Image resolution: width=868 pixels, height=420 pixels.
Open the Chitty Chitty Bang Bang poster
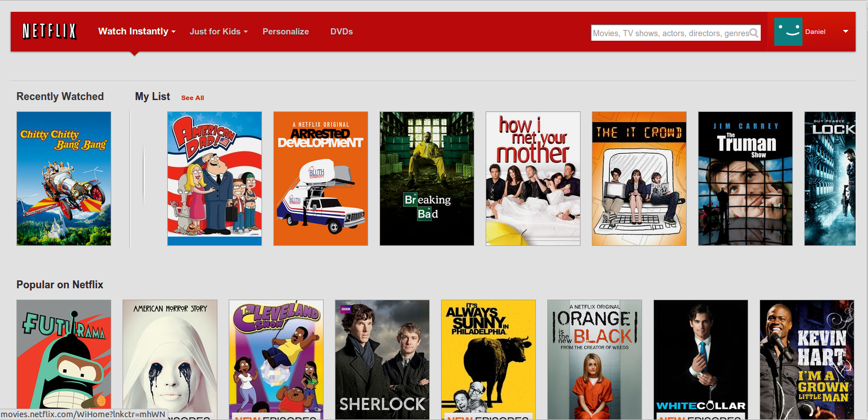64,179
